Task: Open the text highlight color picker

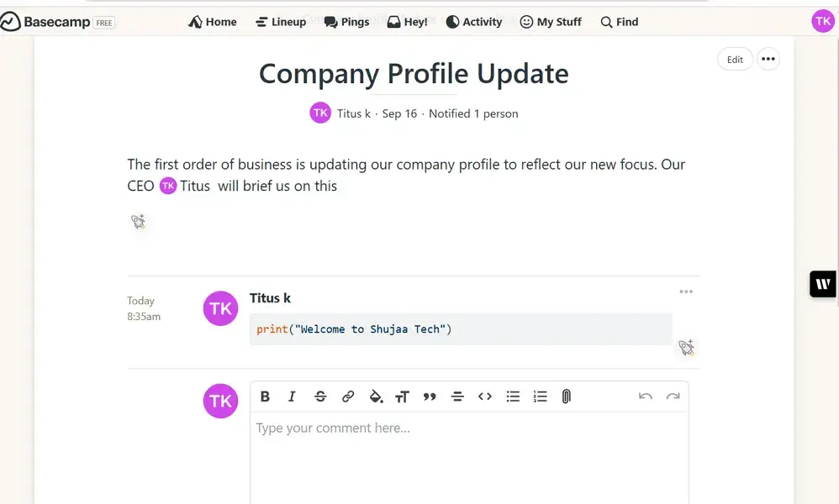Action: pos(376,396)
